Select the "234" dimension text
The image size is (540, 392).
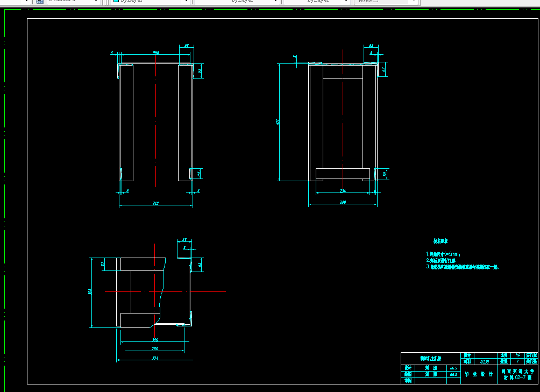343,191
